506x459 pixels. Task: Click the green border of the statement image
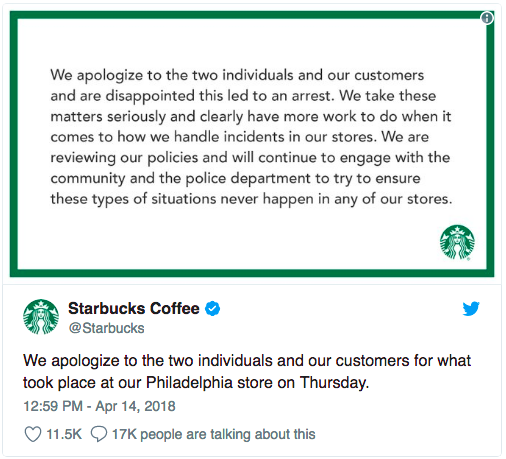click(252, 15)
